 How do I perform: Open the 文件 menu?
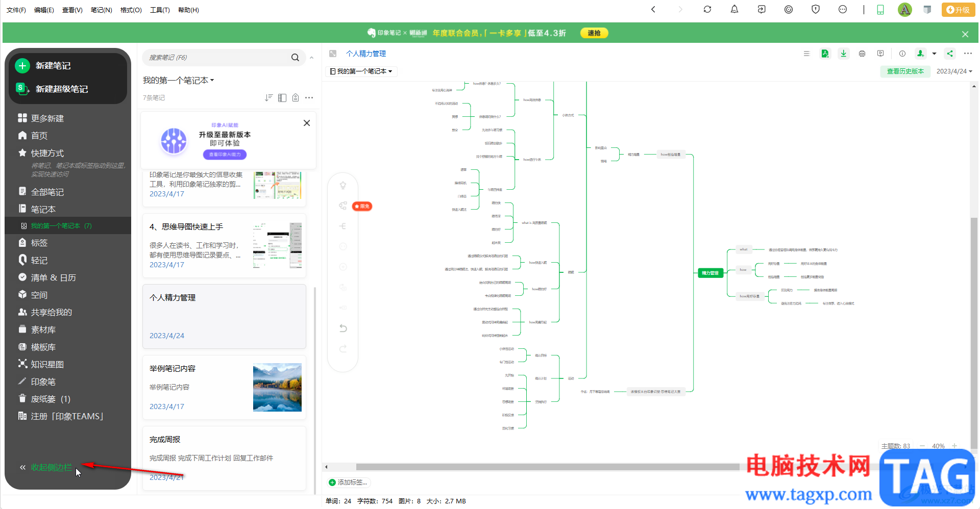click(x=16, y=10)
